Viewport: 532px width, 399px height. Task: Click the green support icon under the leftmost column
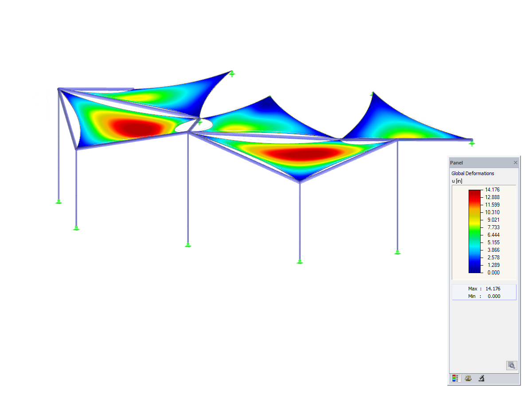pos(58,202)
